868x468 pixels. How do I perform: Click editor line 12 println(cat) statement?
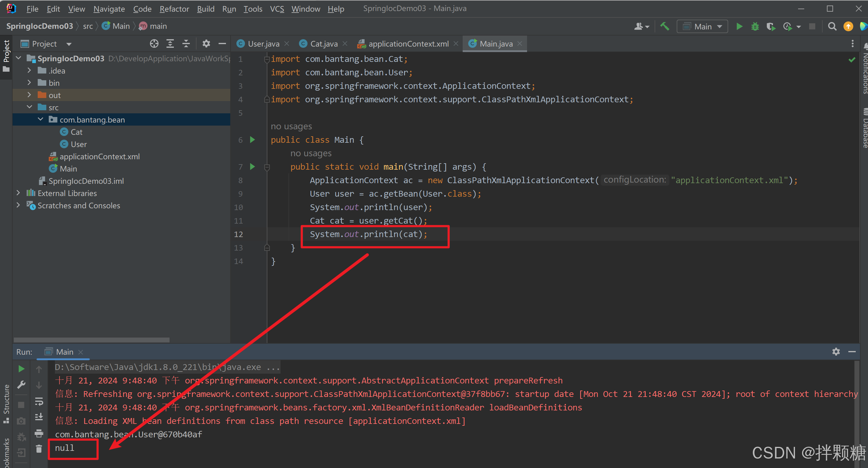(368, 234)
